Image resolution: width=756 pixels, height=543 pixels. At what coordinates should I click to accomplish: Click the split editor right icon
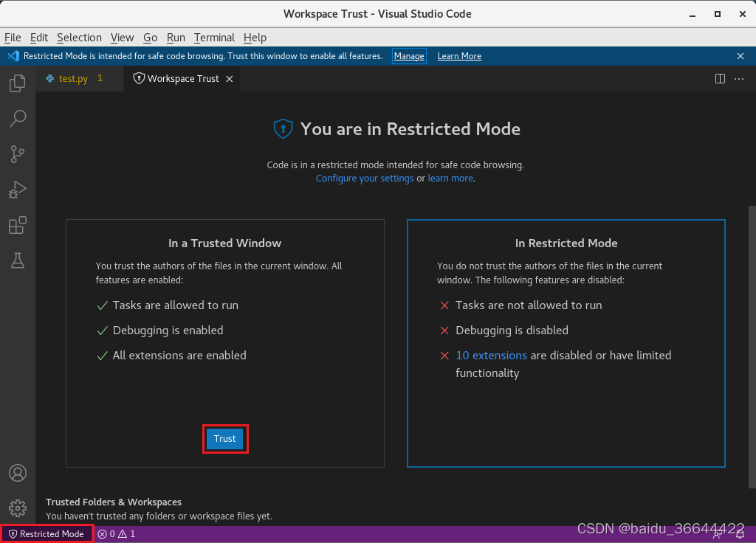(720, 78)
